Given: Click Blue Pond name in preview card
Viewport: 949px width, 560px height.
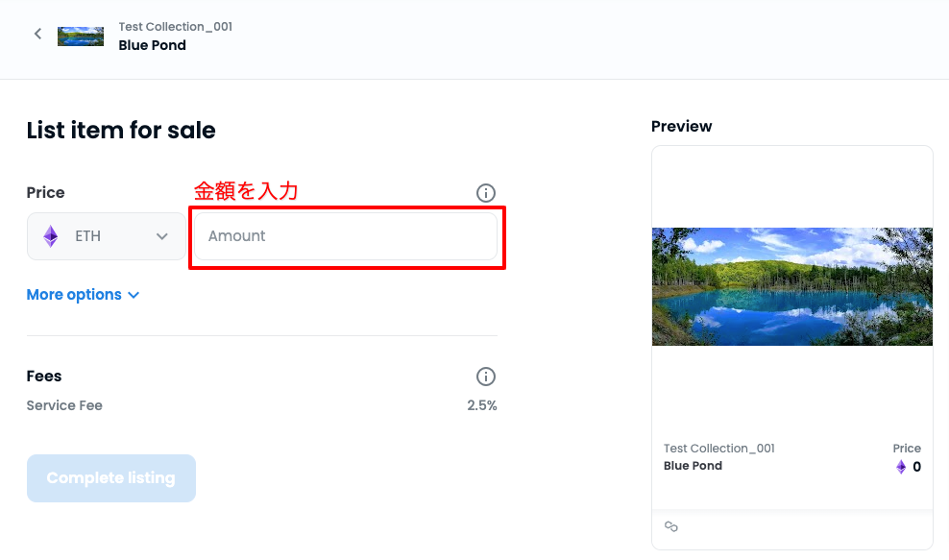Looking at the screenshot, I should coord(693,466).
